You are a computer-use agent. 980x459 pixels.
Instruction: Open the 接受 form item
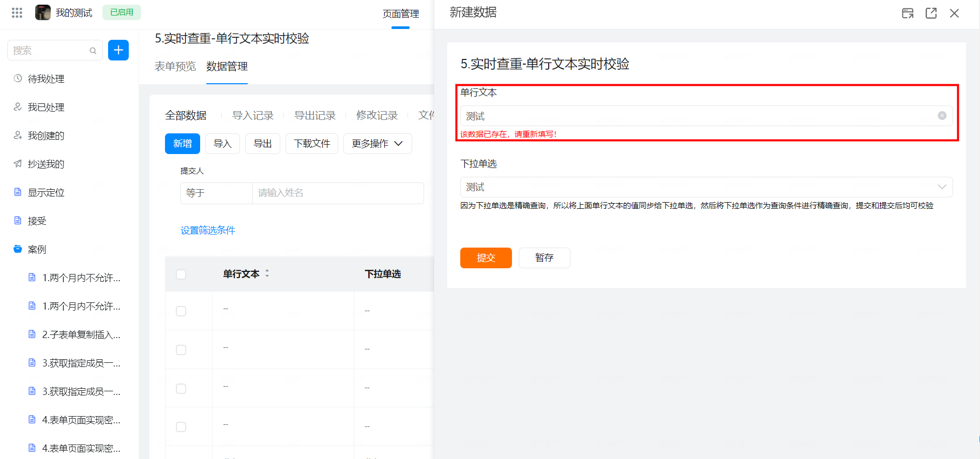coord(37,221)
